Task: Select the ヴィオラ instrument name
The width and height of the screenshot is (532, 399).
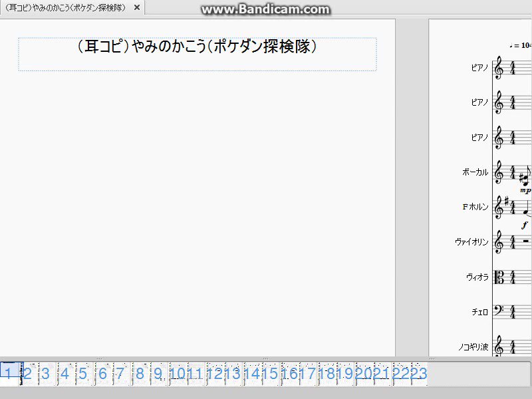Action: click(477, 277)
